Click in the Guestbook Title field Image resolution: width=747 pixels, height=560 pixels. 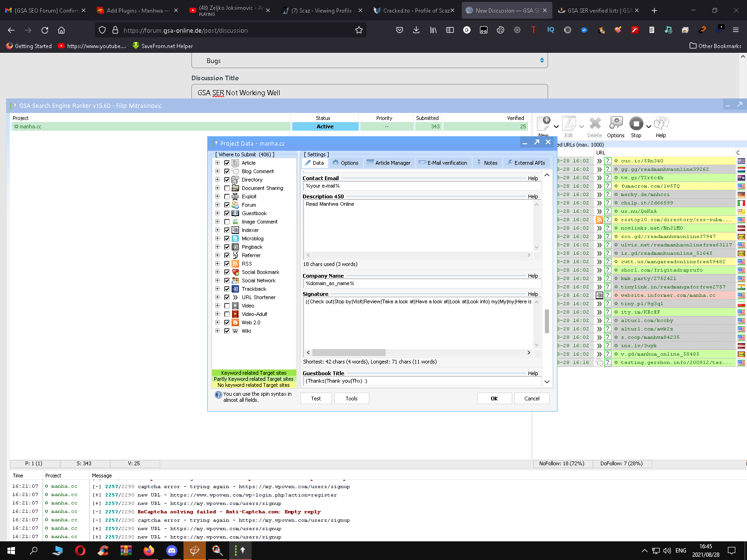(423, 381)
